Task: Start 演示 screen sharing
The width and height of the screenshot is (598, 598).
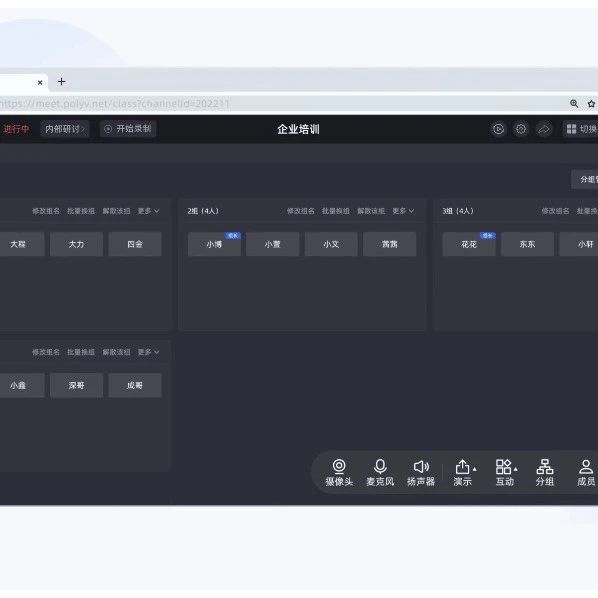Action: (x=462, y=473)
